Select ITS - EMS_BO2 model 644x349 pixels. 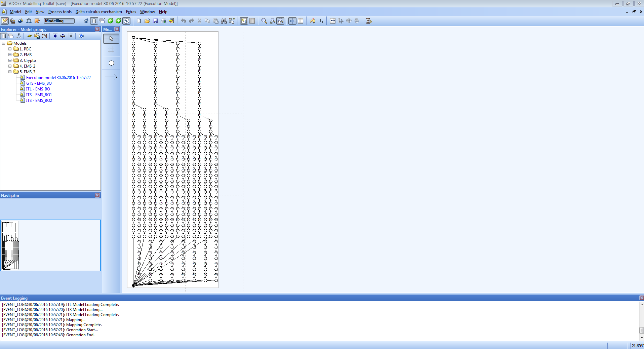[39, 101]
